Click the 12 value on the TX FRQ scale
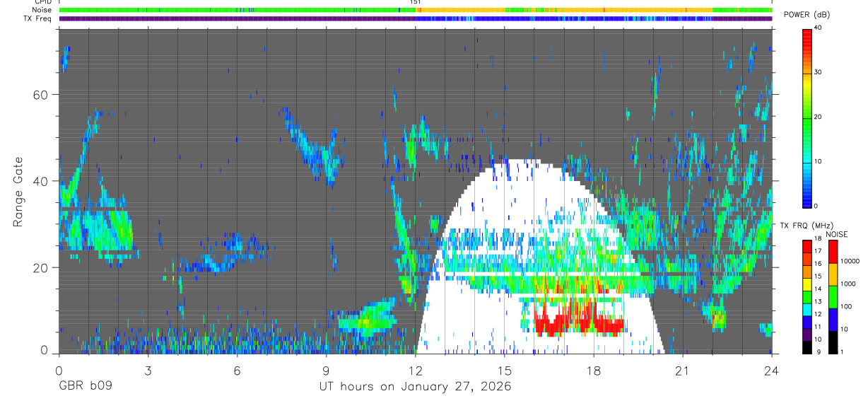The width and height of the screenshot is (868, 401). [x=817, y=314]
